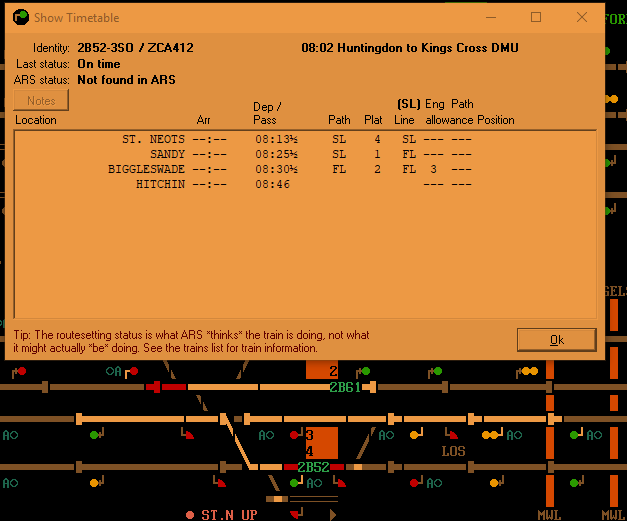Click the routesetting tip text
Image resolution: width=627 pixels, height=521 pixels.
192,341
